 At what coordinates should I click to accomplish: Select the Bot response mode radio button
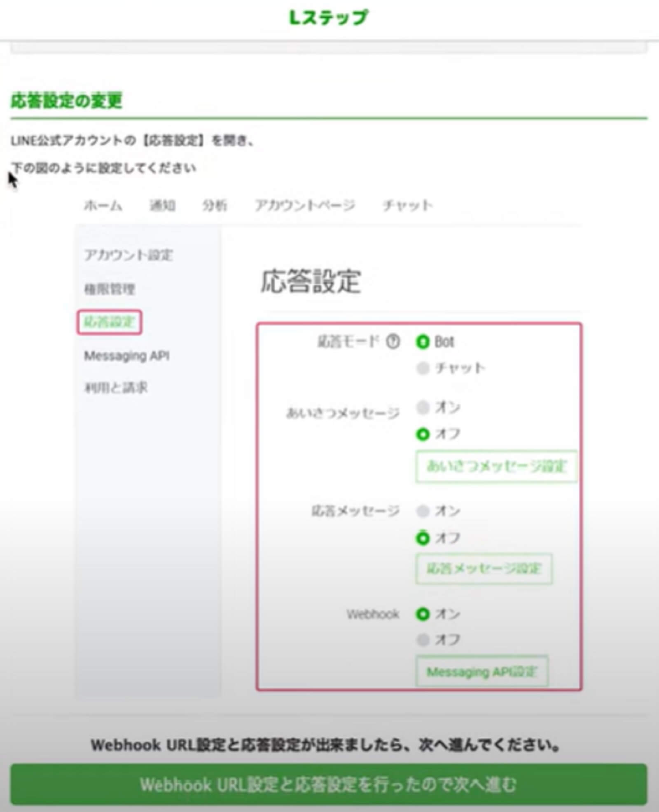tap(423, 342)
